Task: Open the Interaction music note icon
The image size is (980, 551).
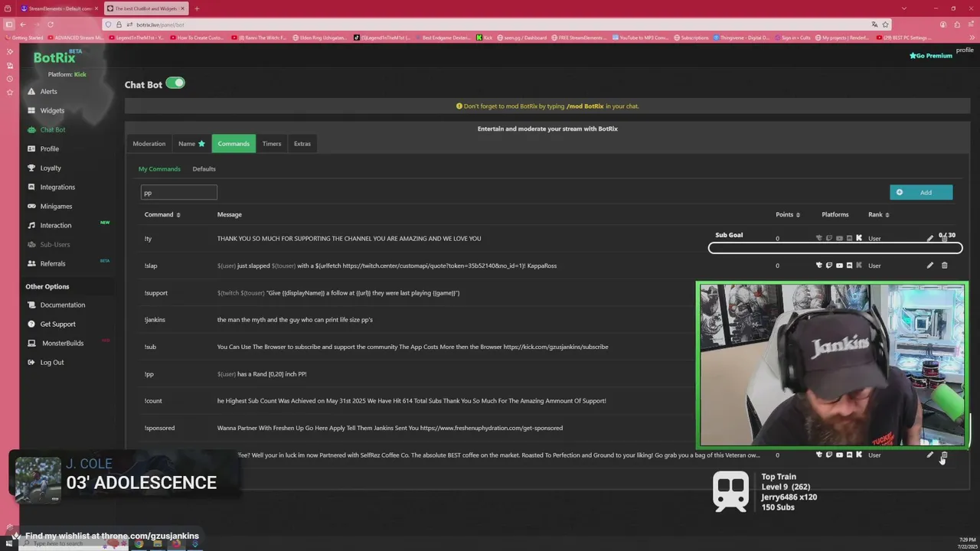Action: pyautogui.click(x=31, y=225)
